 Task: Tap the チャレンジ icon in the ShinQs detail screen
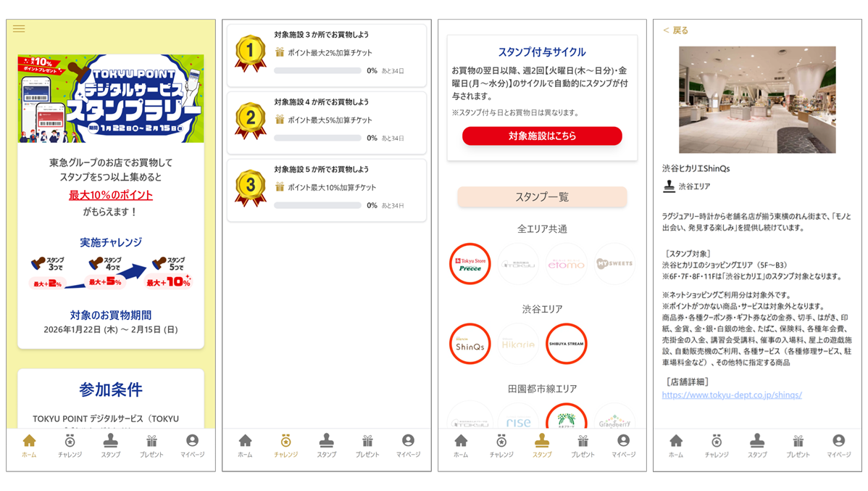pos(717,440)
